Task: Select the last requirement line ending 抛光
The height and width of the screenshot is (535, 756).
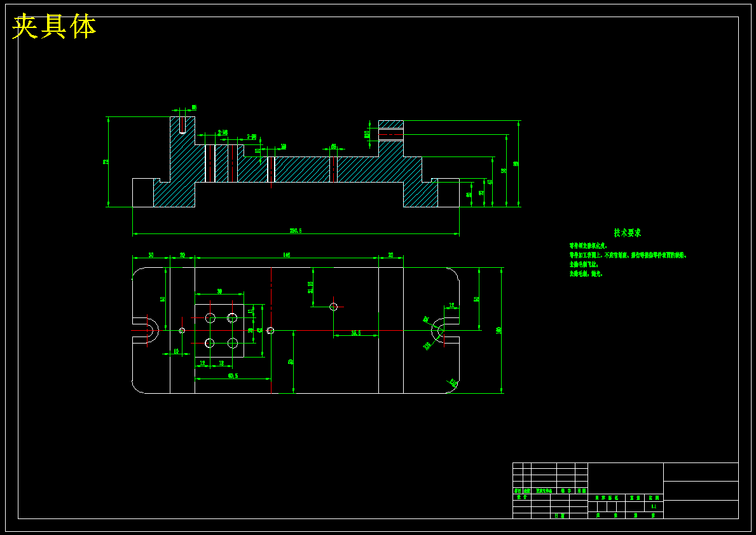Action: 586,274
